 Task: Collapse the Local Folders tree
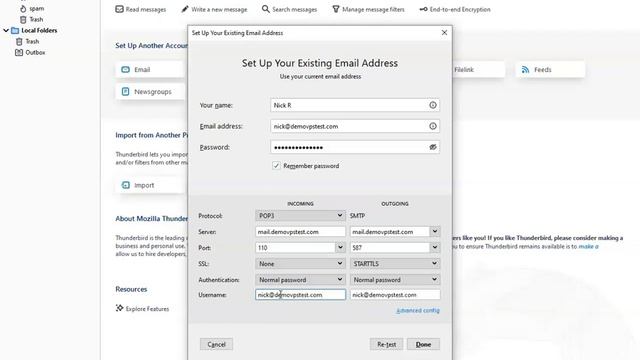coord(6,30)
